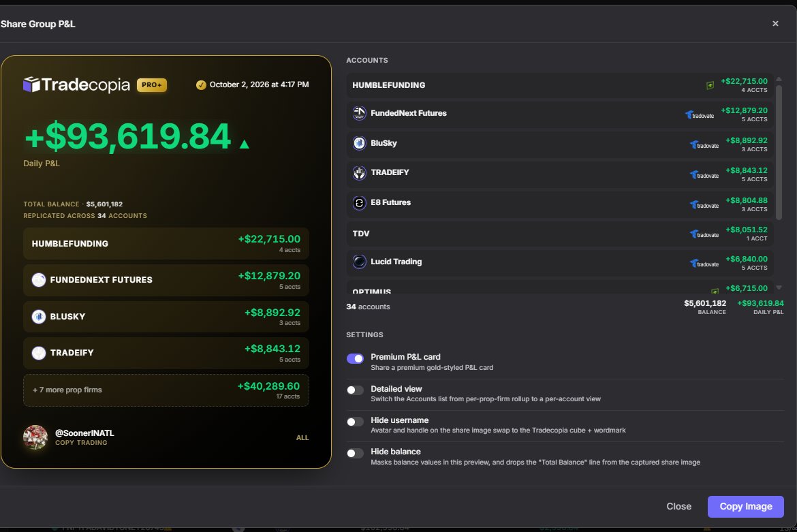Click the ACCOUNTS section heading

[367, 61]
